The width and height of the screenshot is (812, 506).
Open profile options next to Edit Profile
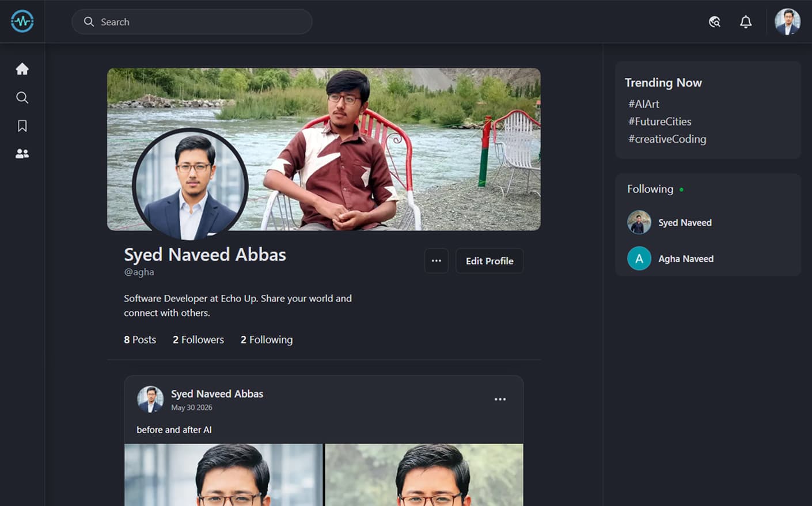coord(437,261)
